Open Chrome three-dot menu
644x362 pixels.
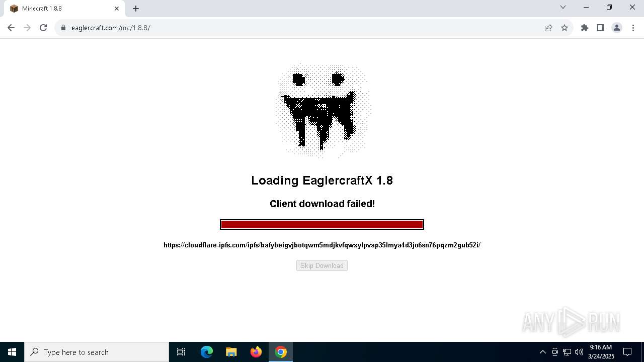[633, 28]
